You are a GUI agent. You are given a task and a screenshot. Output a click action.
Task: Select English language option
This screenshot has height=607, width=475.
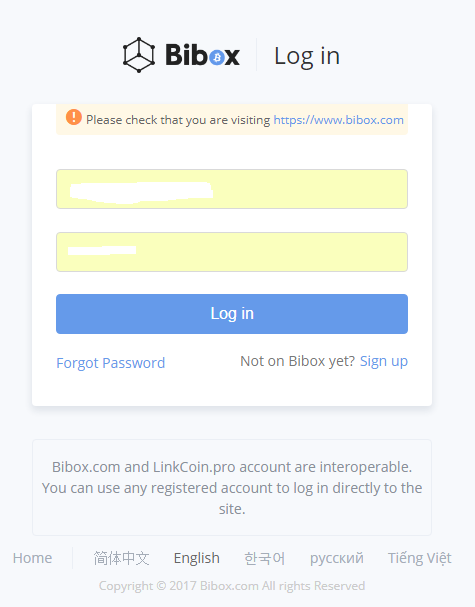[x=197, y=558]
